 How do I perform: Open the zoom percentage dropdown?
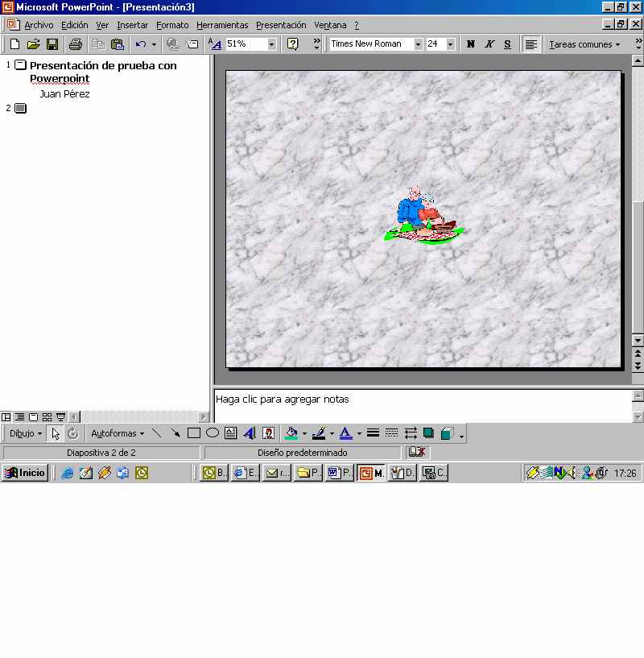pos(271,44)
